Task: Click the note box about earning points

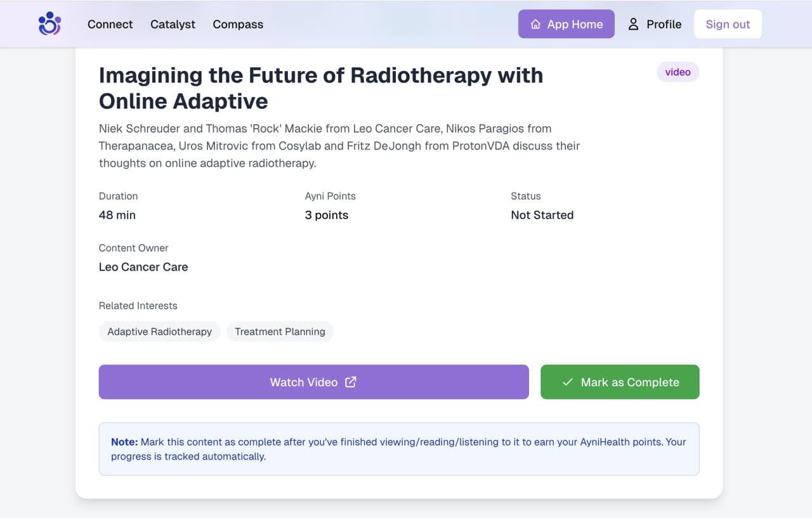Action: coord(398,448)
